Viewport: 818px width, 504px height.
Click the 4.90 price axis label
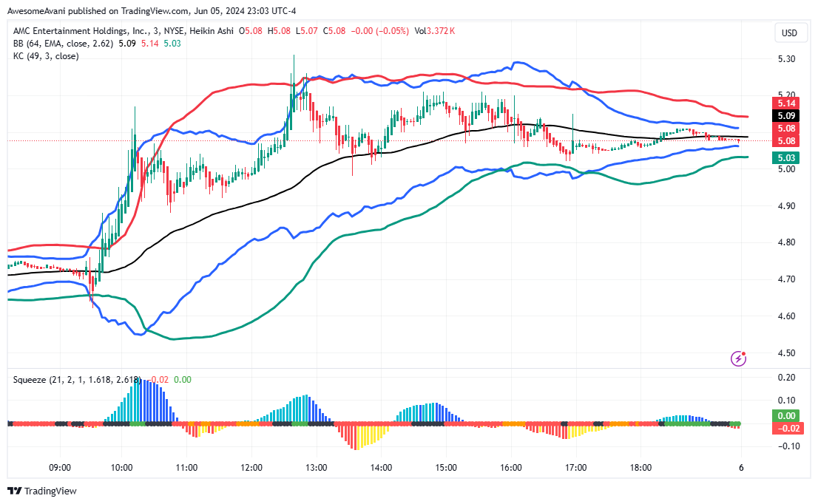(x=786, y=206)
